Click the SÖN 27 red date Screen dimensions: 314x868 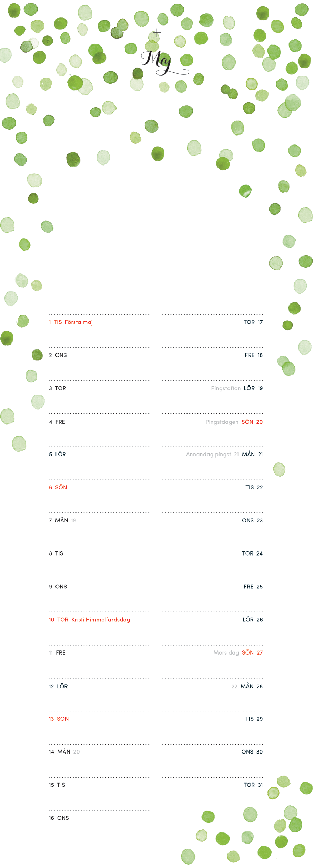252,652
